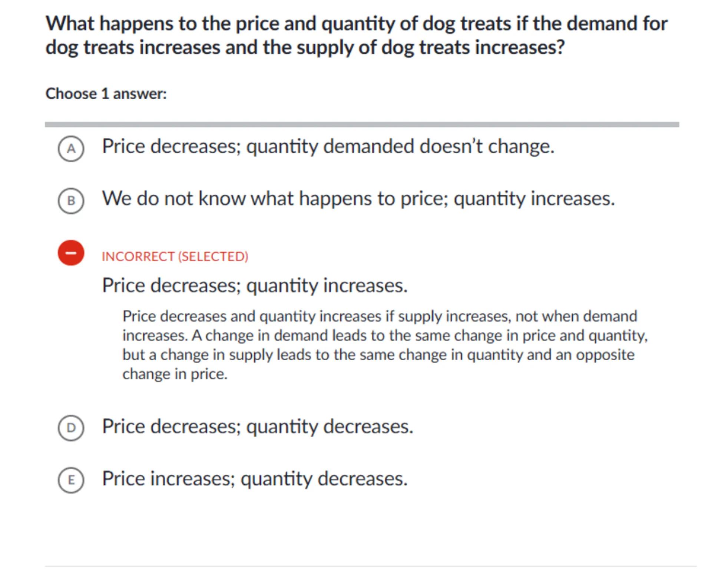Click 'Price increases; quantity decreases' answer text
This screenshot has width=728, height=574.
coord(255,479)
